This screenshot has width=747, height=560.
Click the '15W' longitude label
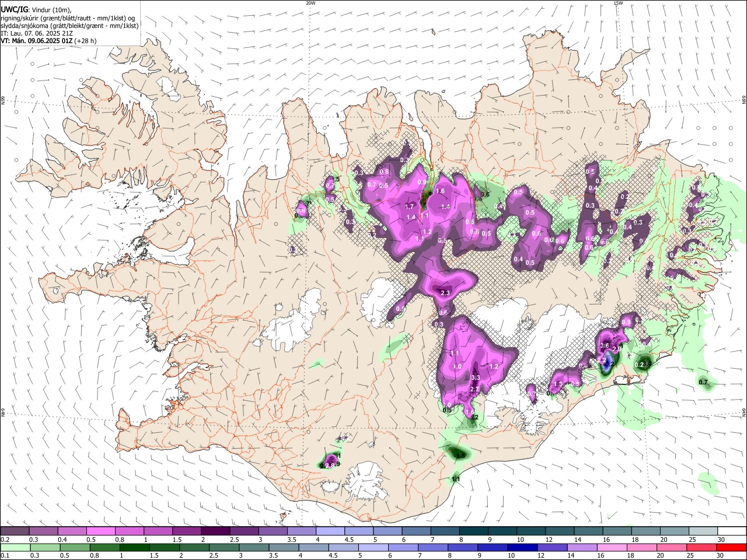(618, 3)
